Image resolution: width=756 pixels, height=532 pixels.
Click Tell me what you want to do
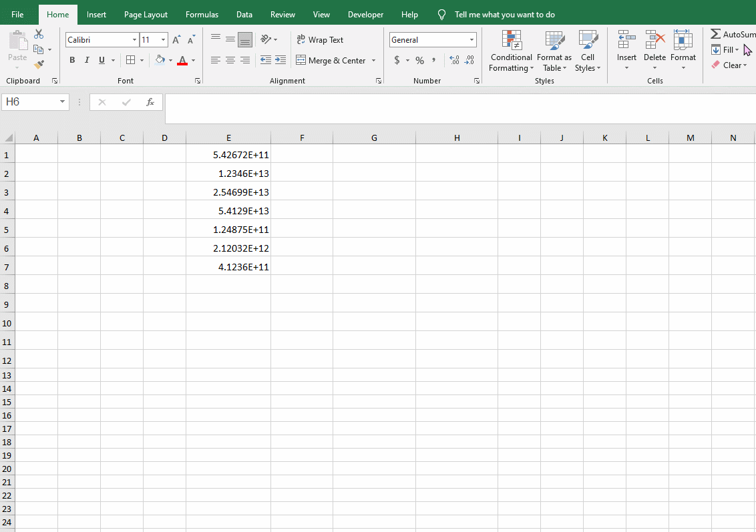(x=505, y=15)
